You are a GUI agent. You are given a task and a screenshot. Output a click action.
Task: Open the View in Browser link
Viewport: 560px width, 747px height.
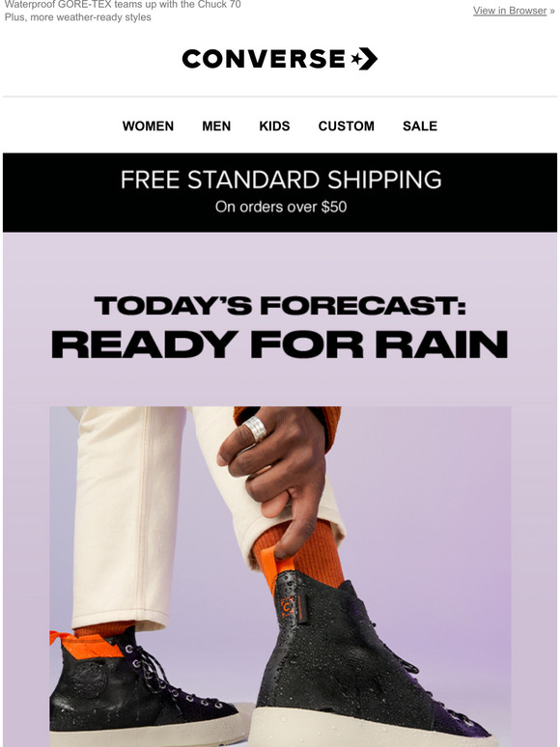(x=510, y=11)
